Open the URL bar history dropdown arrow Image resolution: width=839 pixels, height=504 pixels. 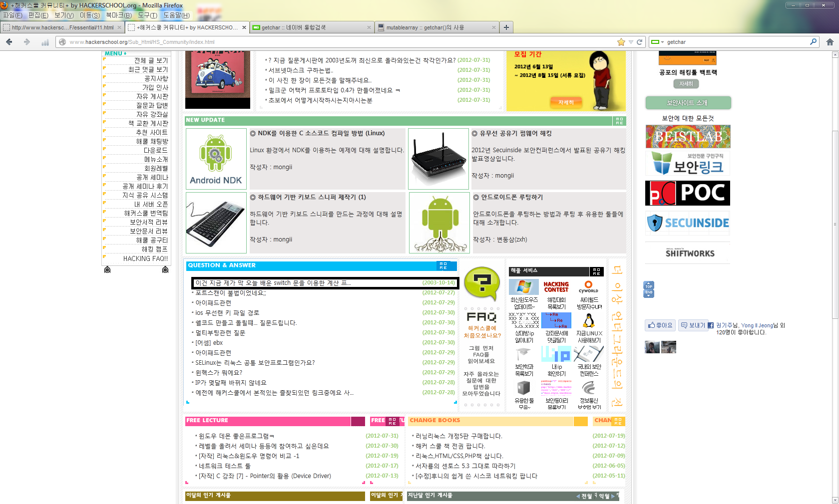click(631, 42)
